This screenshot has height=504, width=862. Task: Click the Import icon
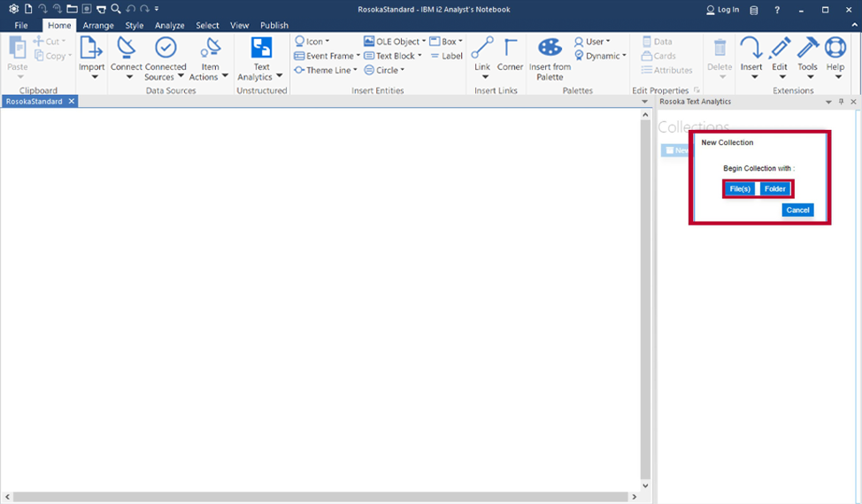click(x=91, y=48)
